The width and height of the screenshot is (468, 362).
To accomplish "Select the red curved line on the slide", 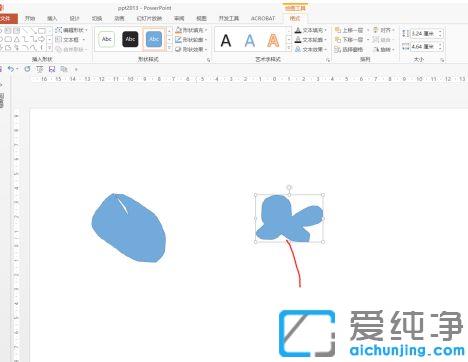I will (x=295, y=263).
